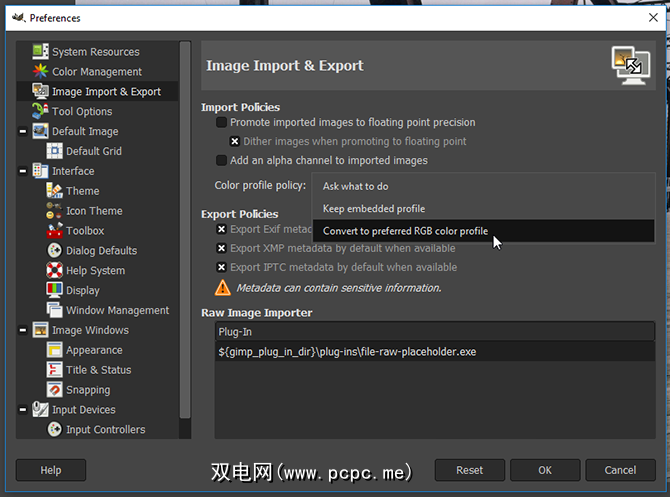
Task: Click the metadata warning triangle icon
Action: pyautogui.click(x=223, y=288)
